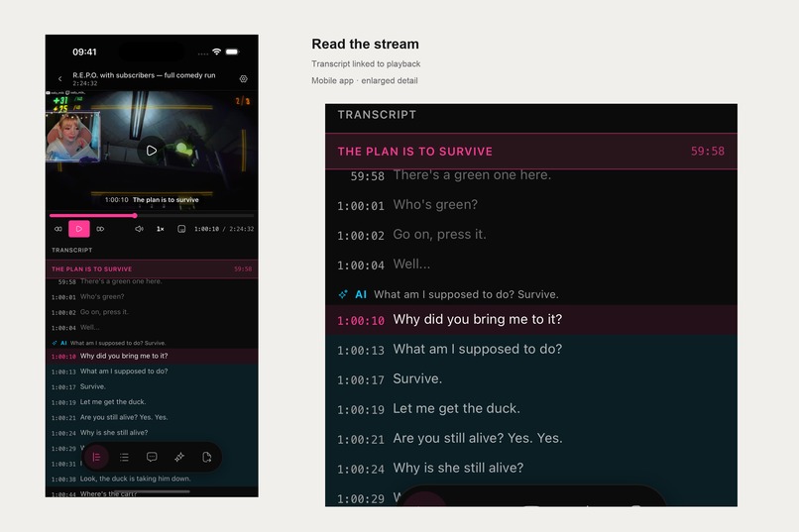Click the Wi-Fi icon in phone status bar
Screen dimensions: 799x532
click(x=216, y=52)
